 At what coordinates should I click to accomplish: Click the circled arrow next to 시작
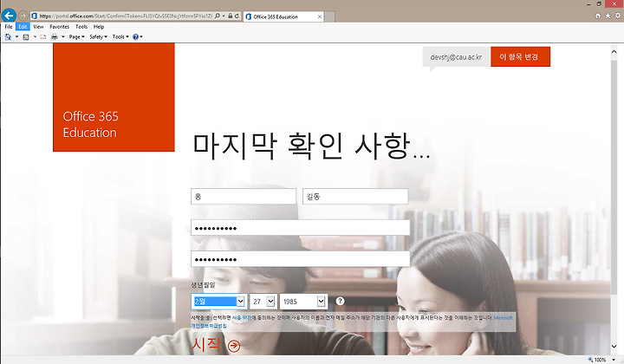point(234,346)
